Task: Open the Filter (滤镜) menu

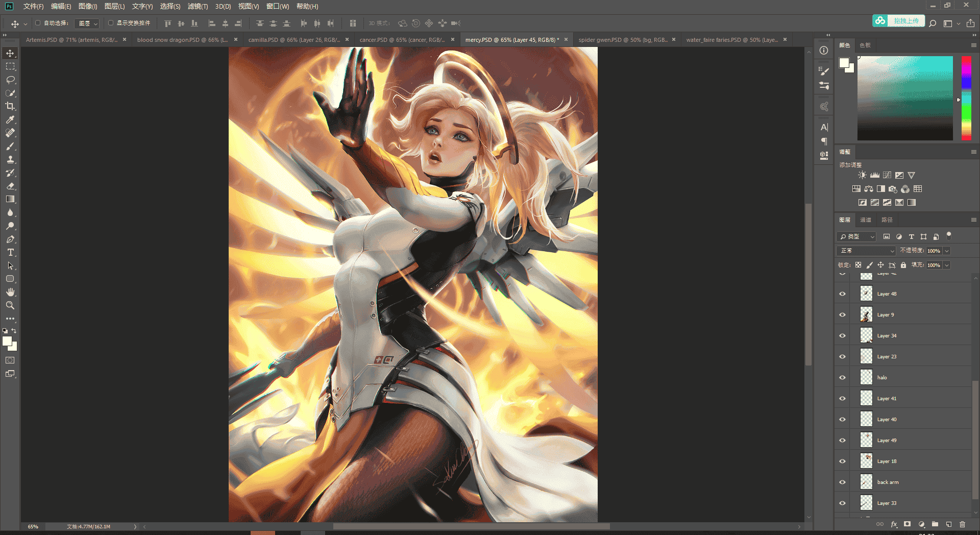Action: (198, 6)
